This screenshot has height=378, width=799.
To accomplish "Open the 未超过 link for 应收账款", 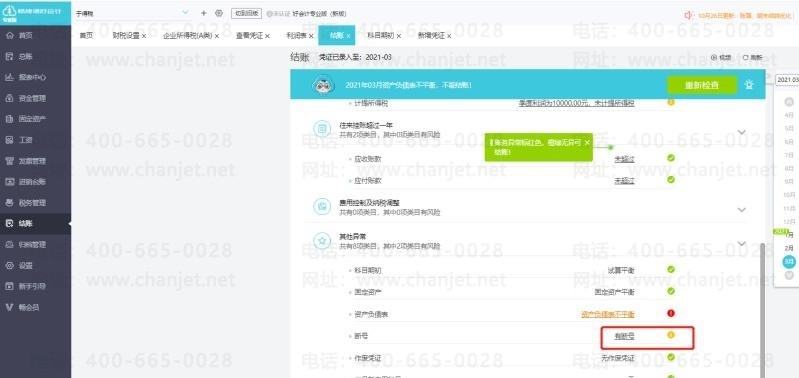I will point(625,159).
